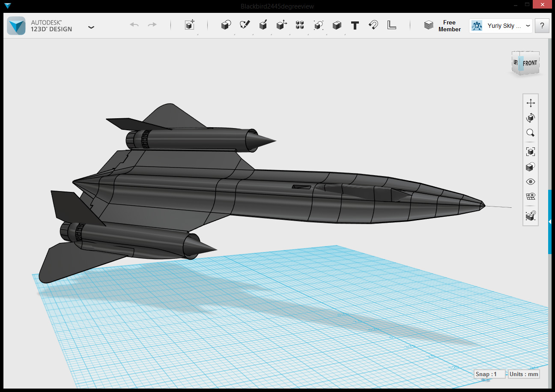Viewport: 555px width, 392px height.
Task: Click the Pan navigation tool
Action: pos(531,103)
